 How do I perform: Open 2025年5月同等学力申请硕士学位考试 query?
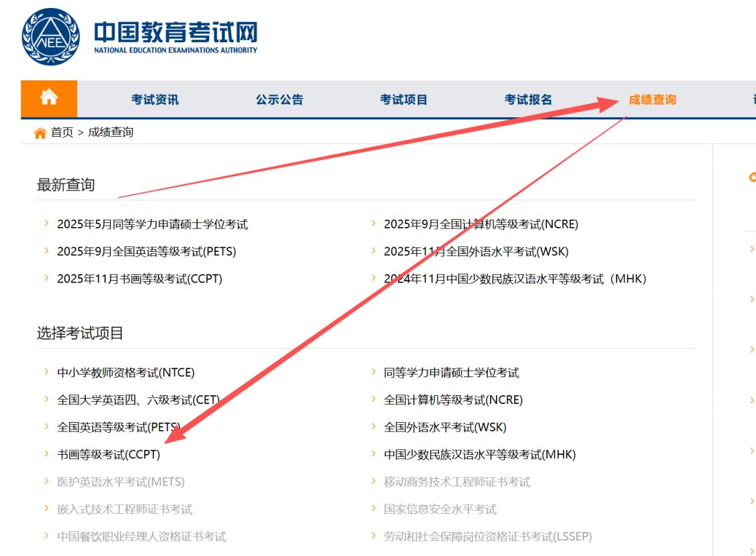152,224
